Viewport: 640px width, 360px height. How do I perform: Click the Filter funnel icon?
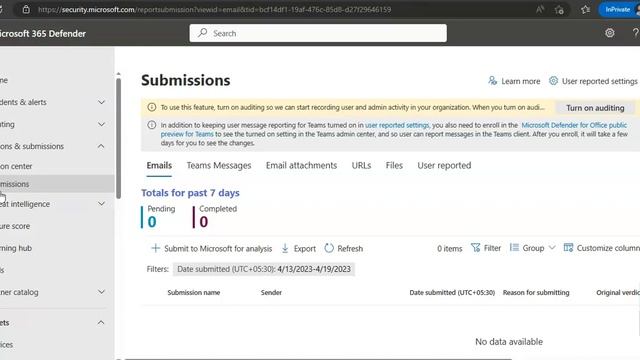[x=476, y=247]
